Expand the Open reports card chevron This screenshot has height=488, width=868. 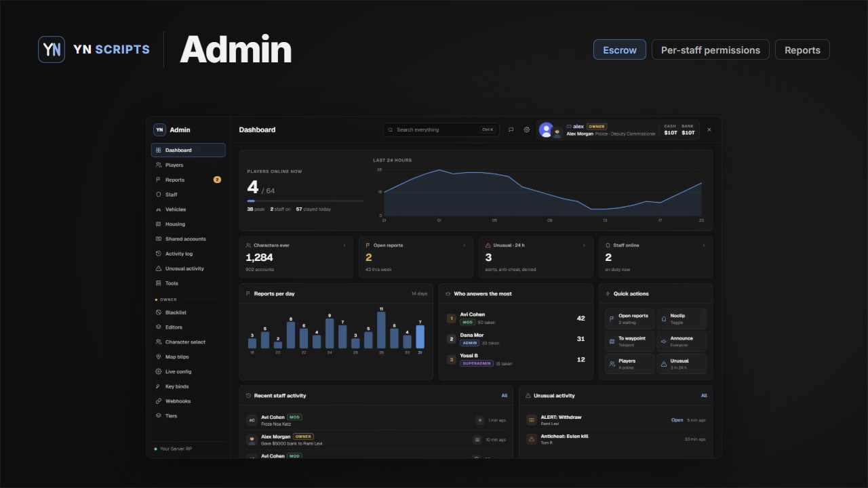465,245
